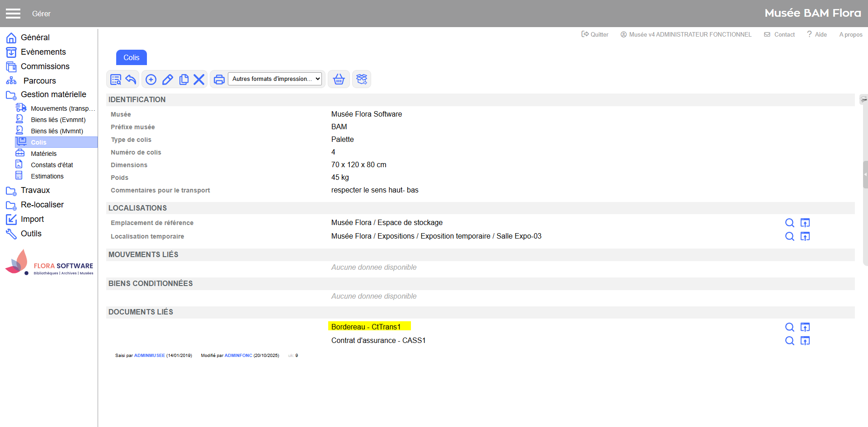Image resolution: width=868 pixels, height=427 pixels.
Task: Print the record with the printer icon
Action: point(219,80)
